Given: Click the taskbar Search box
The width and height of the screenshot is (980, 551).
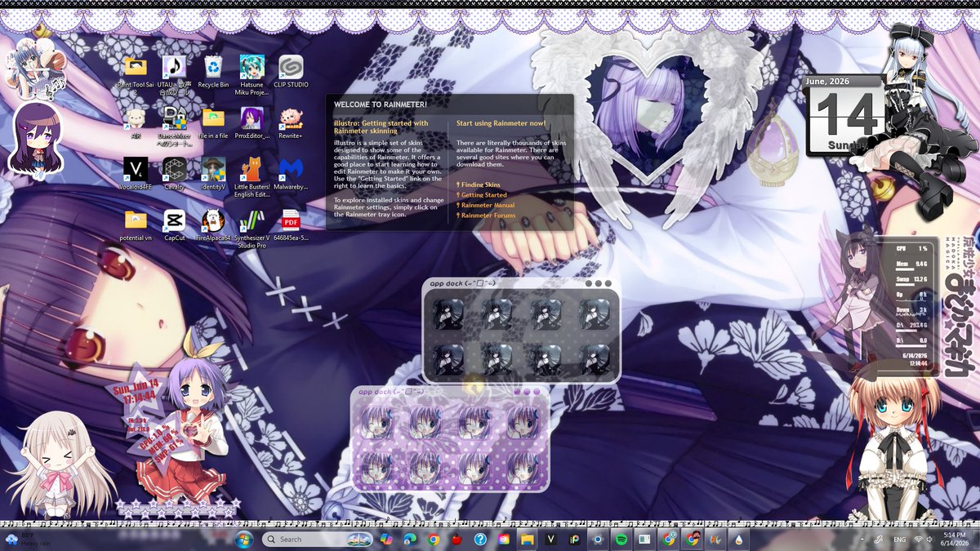Looking at the screenshot, I should 316,539.
